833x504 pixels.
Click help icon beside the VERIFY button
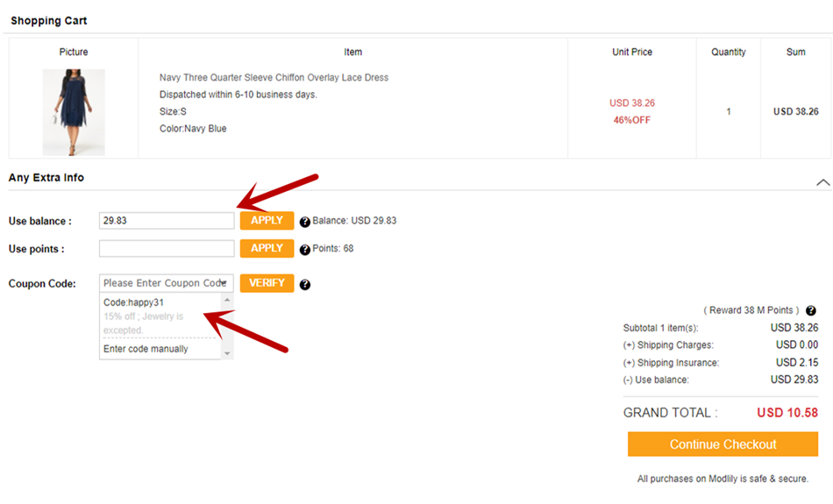click(305, 285)
